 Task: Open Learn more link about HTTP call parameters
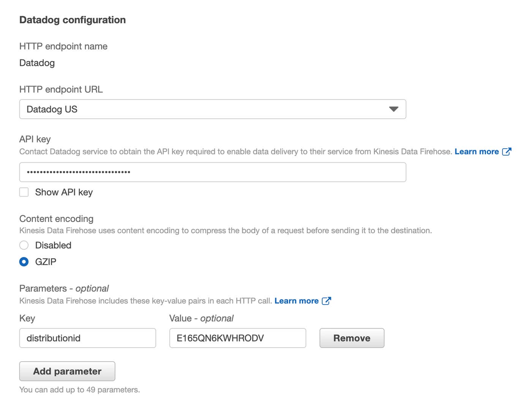296,301
